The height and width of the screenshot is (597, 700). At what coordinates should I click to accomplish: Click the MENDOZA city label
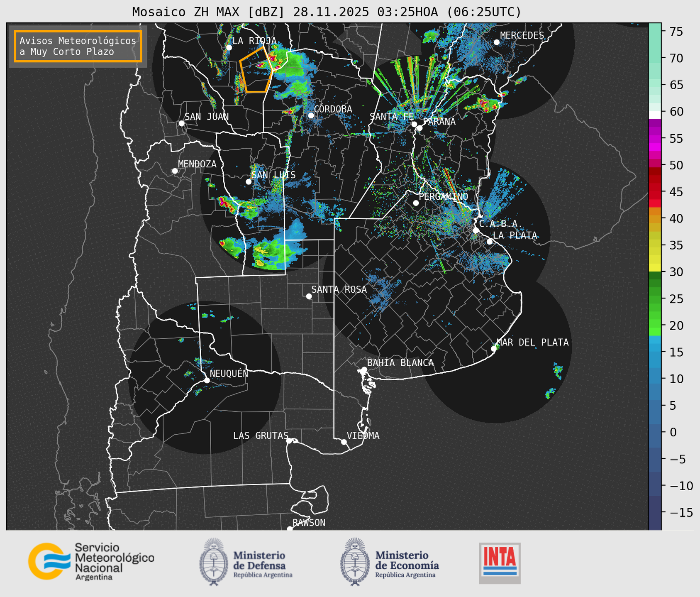(x=197, y=164)
